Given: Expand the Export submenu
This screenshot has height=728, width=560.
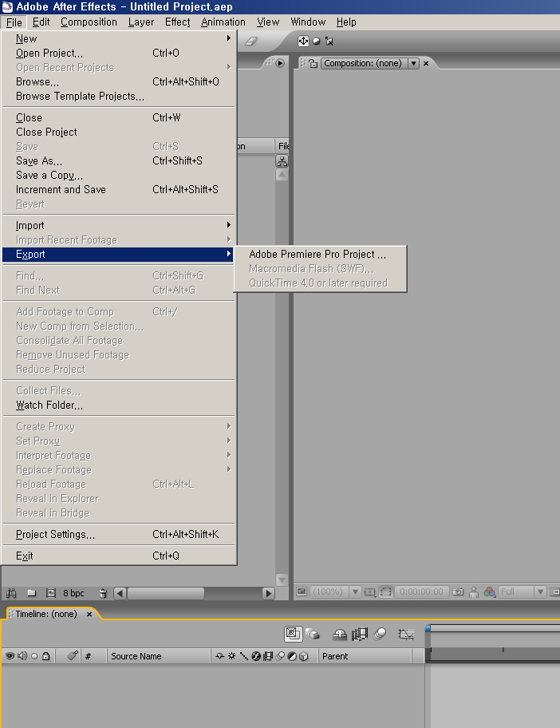Looking at the screenshot, I should tap(119, 255).
